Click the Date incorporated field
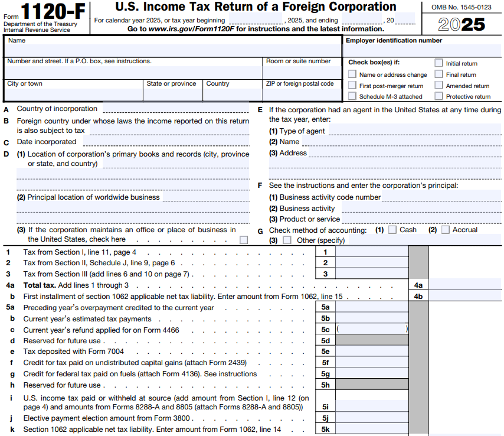This screenshot has height=436, width=504. [166, 141]
